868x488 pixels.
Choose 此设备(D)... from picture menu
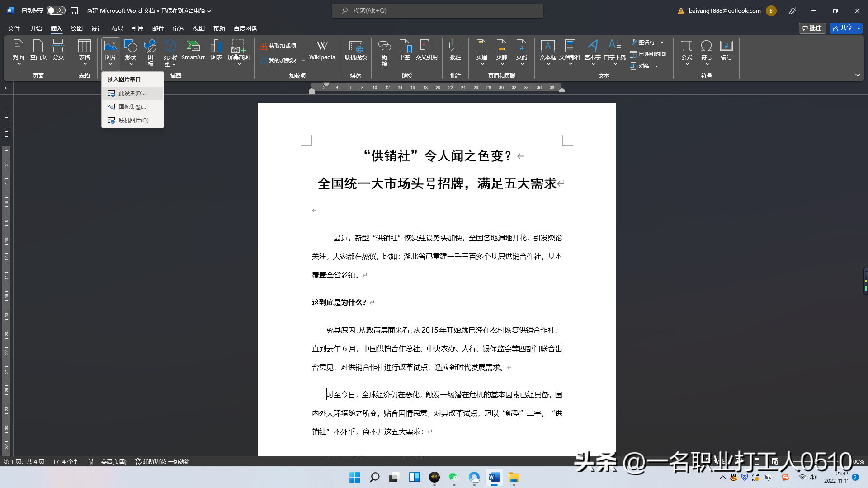[132, 94]
